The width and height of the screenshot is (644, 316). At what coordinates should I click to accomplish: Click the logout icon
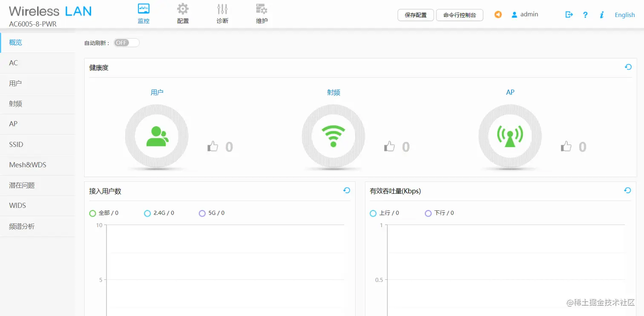click(569, 14)
